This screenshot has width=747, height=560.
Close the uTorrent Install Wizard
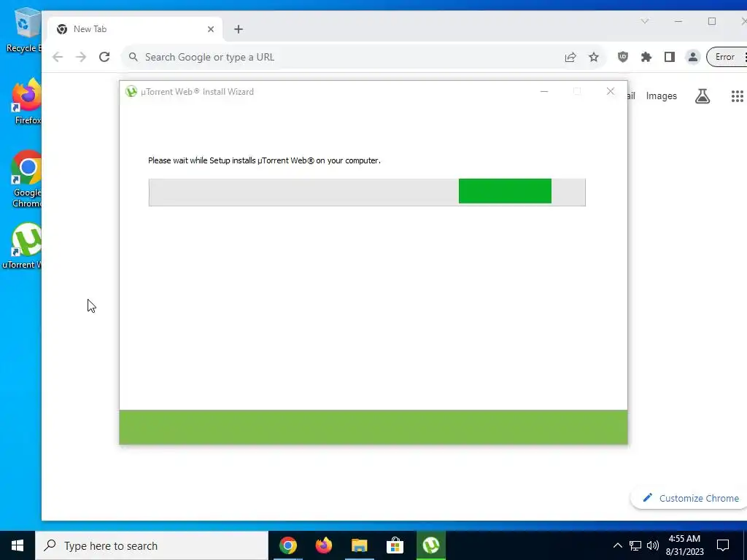coord(611,91)
